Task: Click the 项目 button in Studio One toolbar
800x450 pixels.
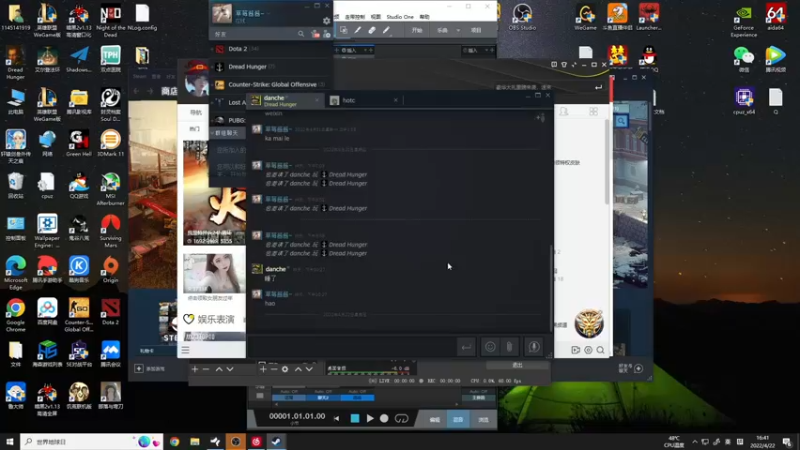Action: (x=476, y=31)
